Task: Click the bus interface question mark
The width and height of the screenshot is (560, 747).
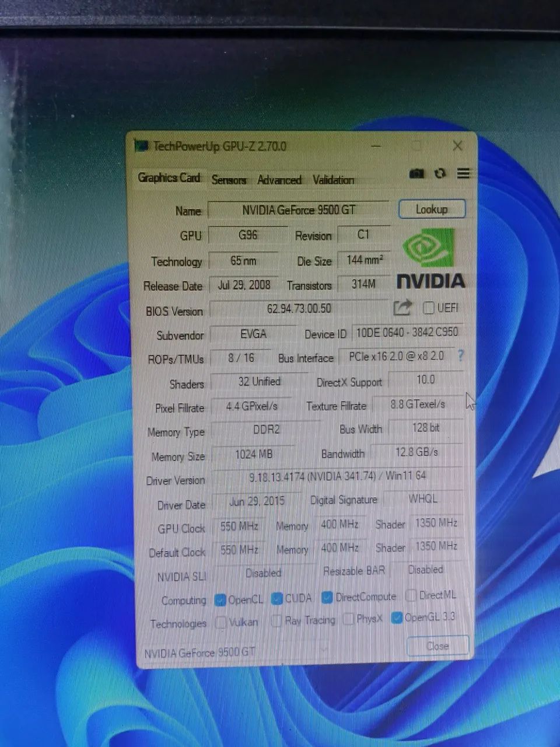Action: click(461, 355)
